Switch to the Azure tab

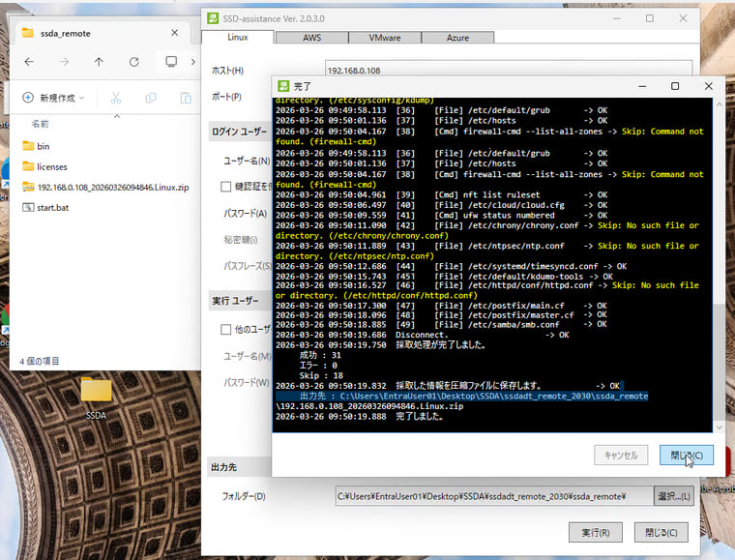(457, 38)
